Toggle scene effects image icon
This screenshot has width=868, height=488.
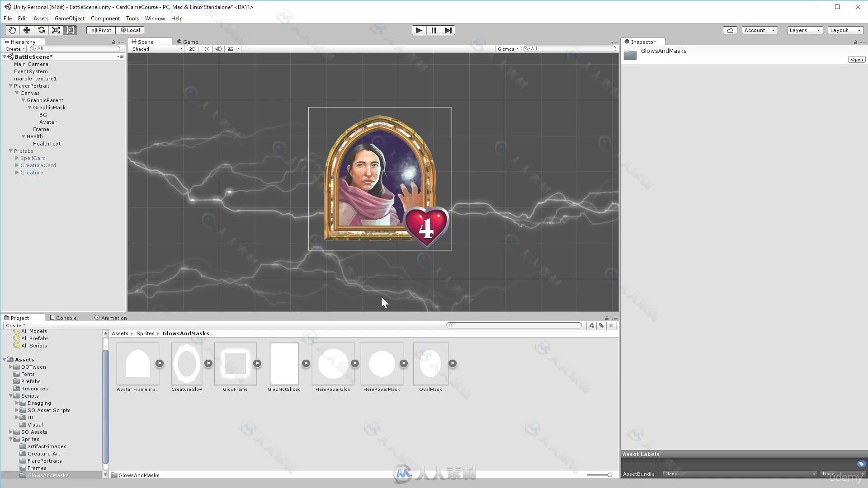click(231, 49)
